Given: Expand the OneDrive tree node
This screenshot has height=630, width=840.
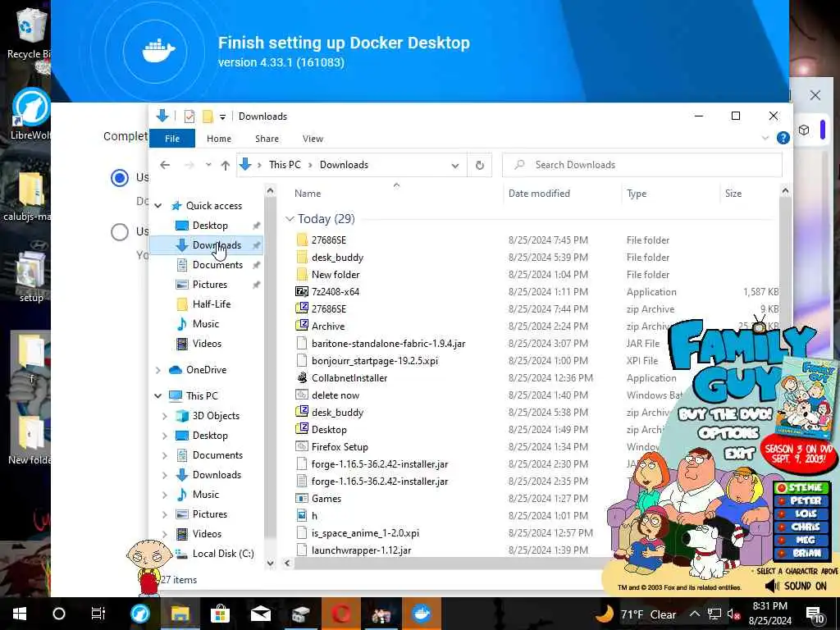Looking at the screenshot, I should coord(158,370).
